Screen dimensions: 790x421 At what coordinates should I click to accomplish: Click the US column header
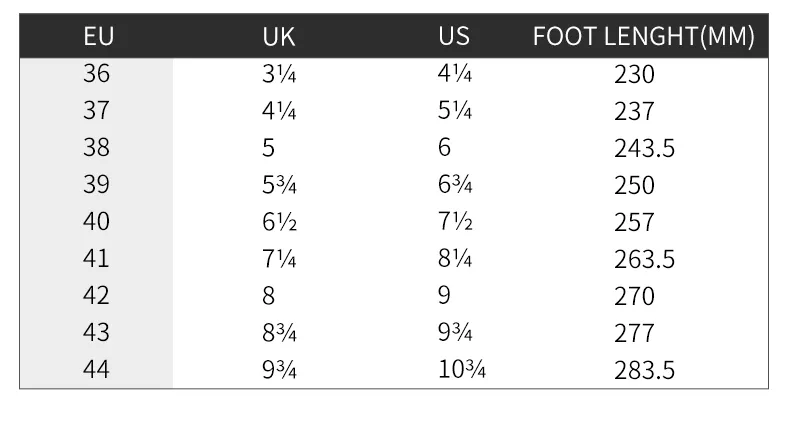[454, 37]
